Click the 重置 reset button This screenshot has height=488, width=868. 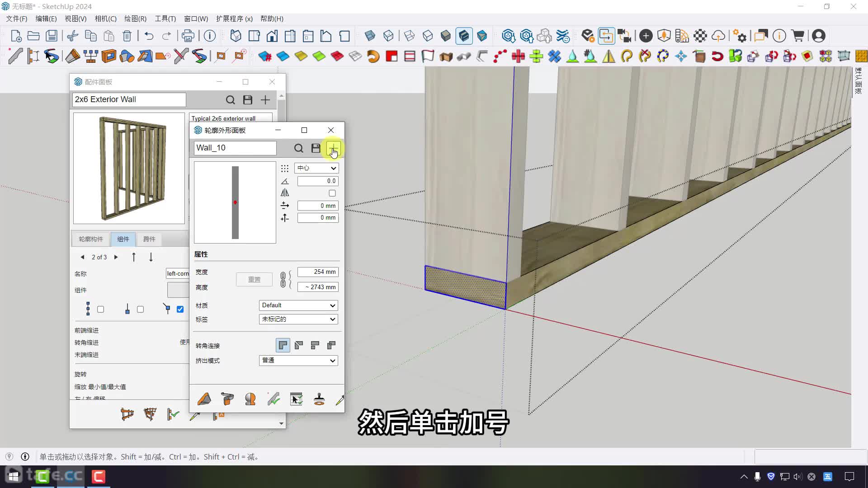[254, 280]
